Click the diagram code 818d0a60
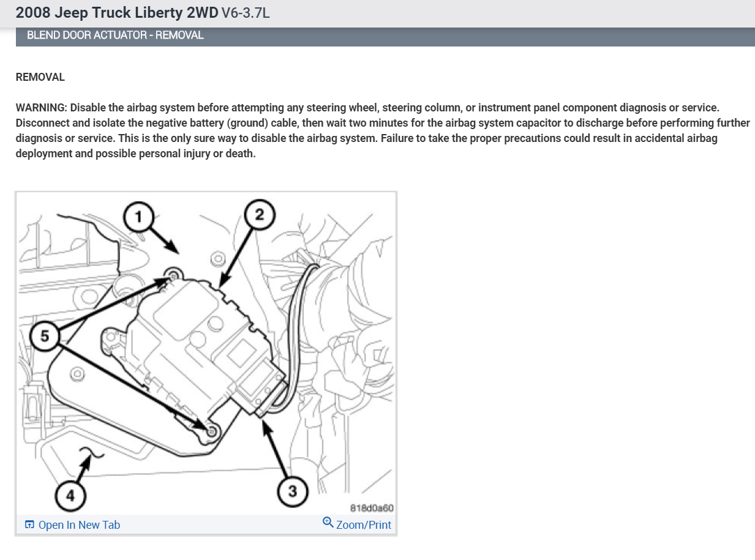Screen dimensions: 755x560 coord(371,507)
